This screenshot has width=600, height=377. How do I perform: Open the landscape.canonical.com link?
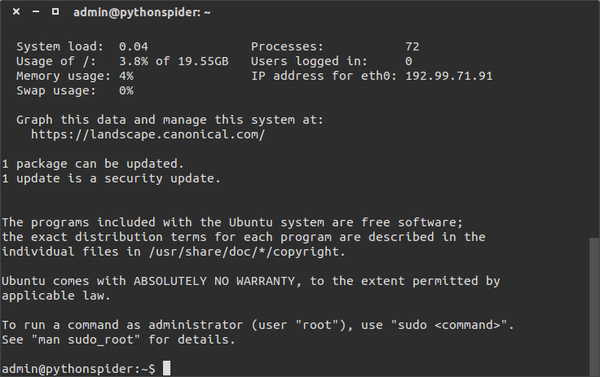pyautogui.click(x=148, y=135)
